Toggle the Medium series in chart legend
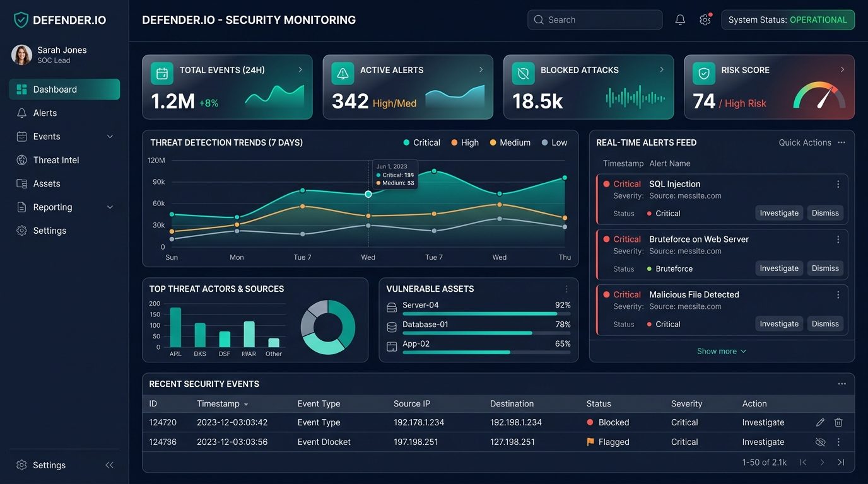This screenshot has height=484, width=868. click(x=510, y=143)
